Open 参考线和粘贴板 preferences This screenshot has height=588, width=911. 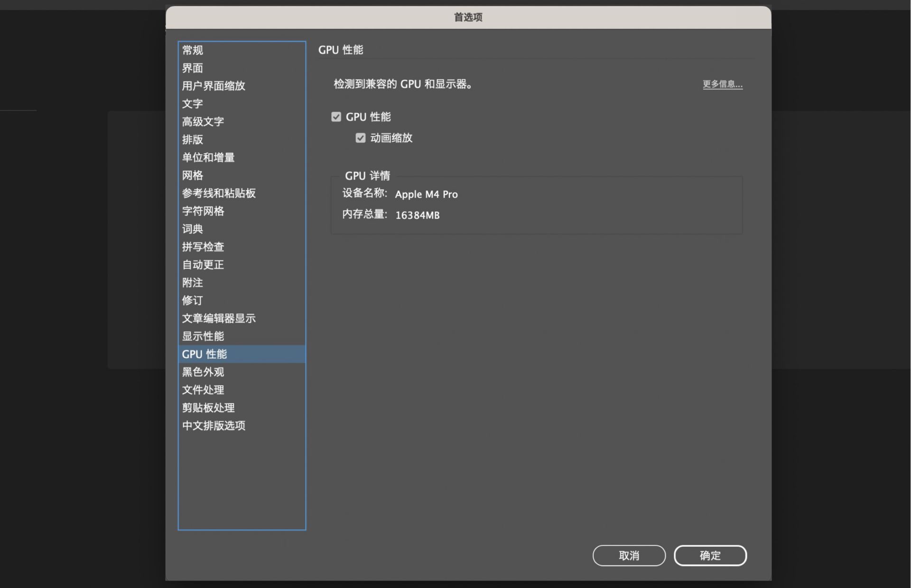tap(218, 193)
